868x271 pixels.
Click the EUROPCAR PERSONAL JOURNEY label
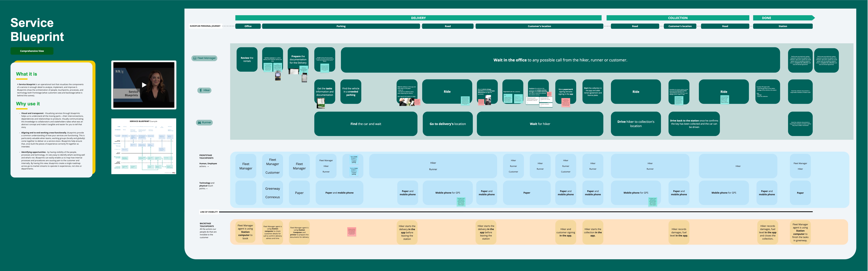click(205, 26)
